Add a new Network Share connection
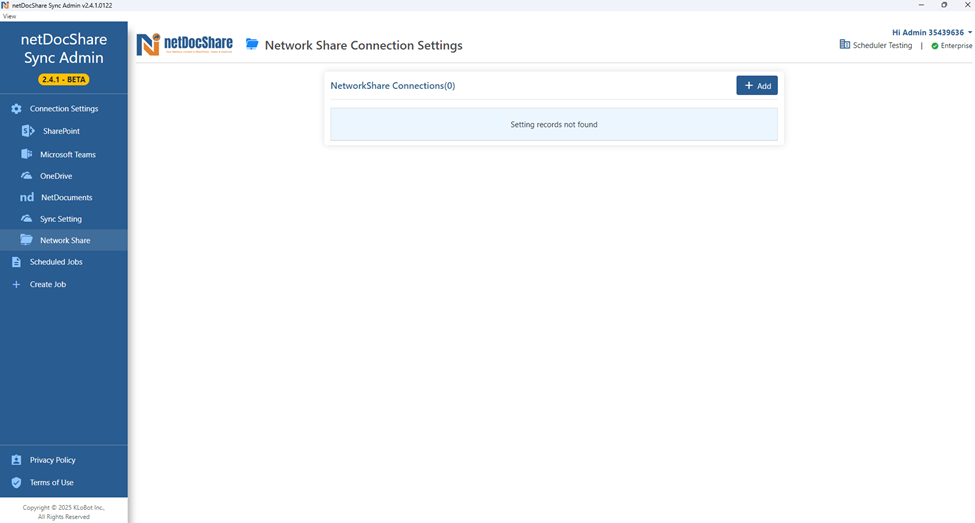Screen dimensions: 975x523 (x=757, y=86)
